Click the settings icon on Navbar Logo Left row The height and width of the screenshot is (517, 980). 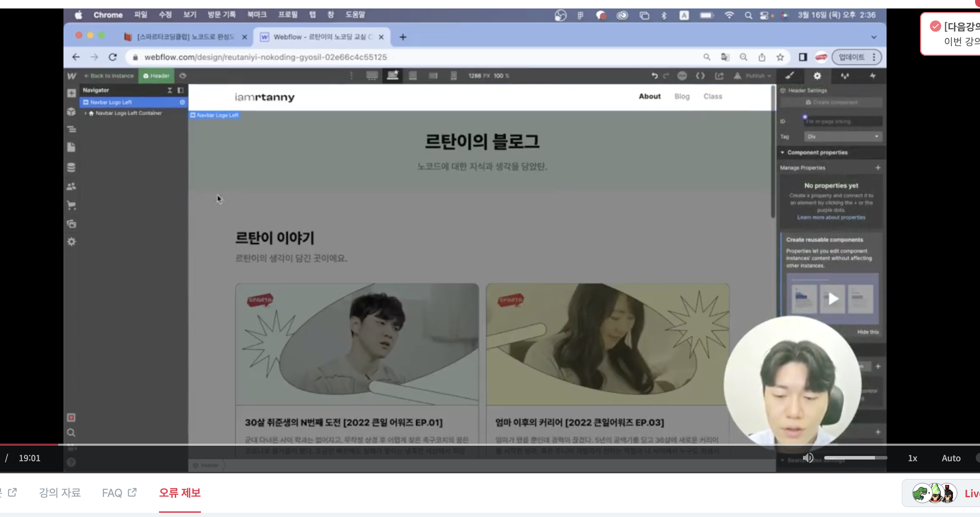pos(182,102)
